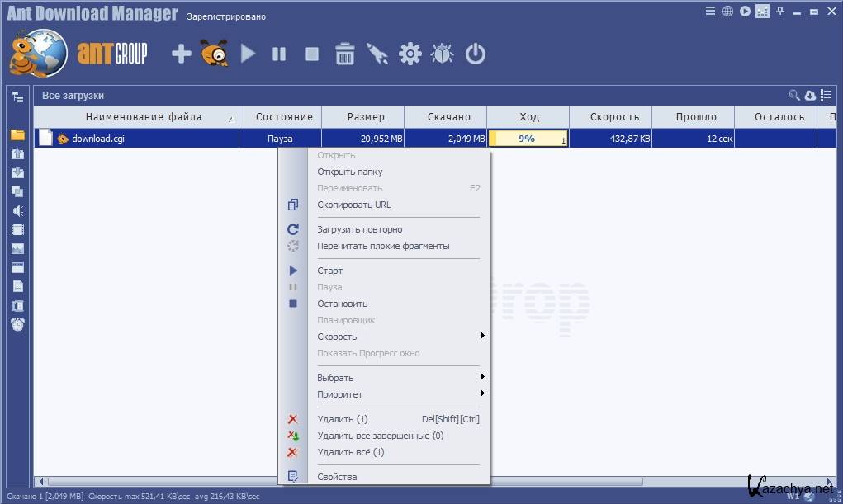The height and width of the screenshot is (504, 843).
Task: Toggle the list view icon
Action: click(x=826, y=96)
